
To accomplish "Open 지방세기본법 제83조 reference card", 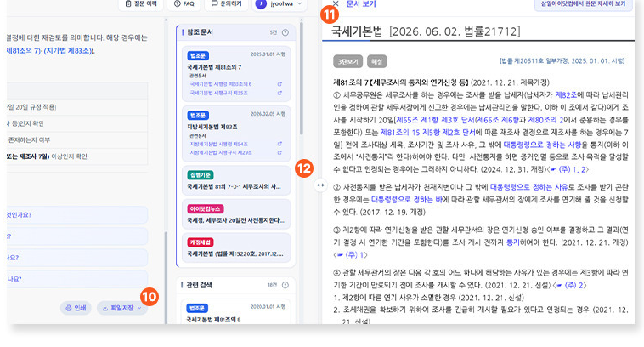I will click(236, 134).
